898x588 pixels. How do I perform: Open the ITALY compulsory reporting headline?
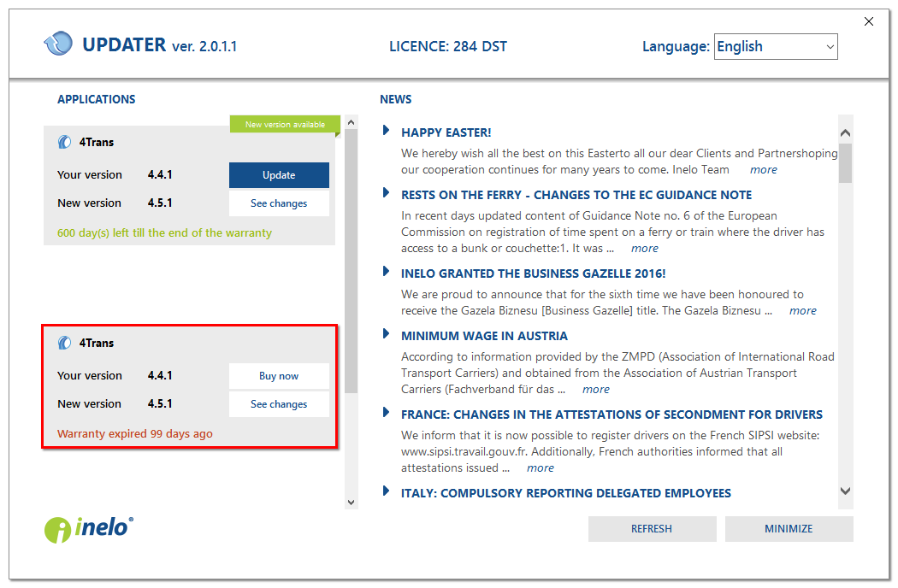566,493
